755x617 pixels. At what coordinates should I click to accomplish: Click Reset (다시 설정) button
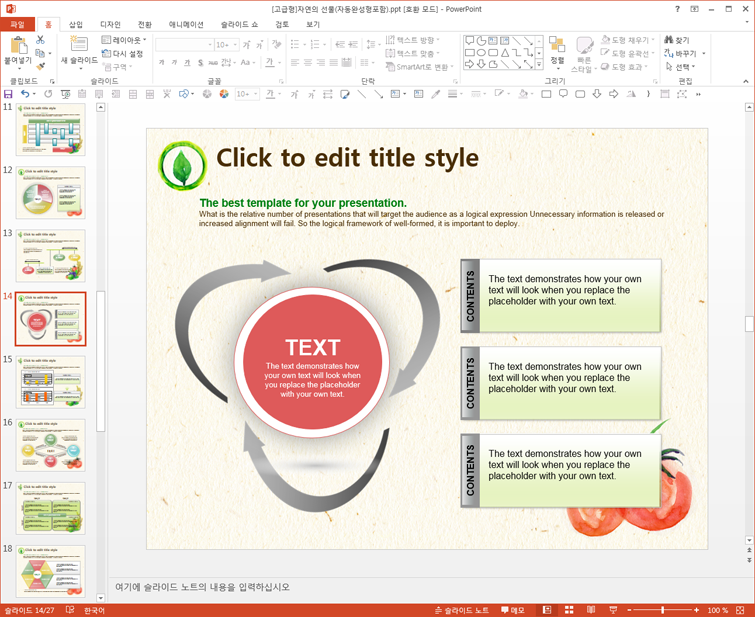point(123,53)
